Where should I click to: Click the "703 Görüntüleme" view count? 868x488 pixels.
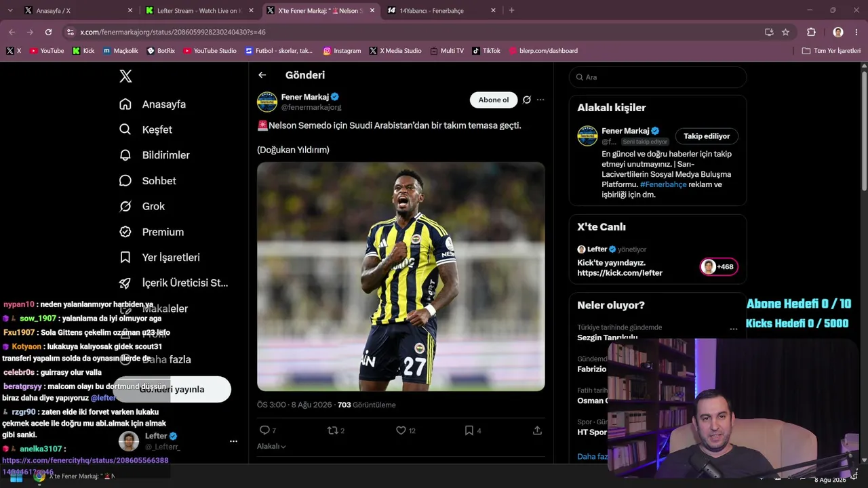[366, 405]
